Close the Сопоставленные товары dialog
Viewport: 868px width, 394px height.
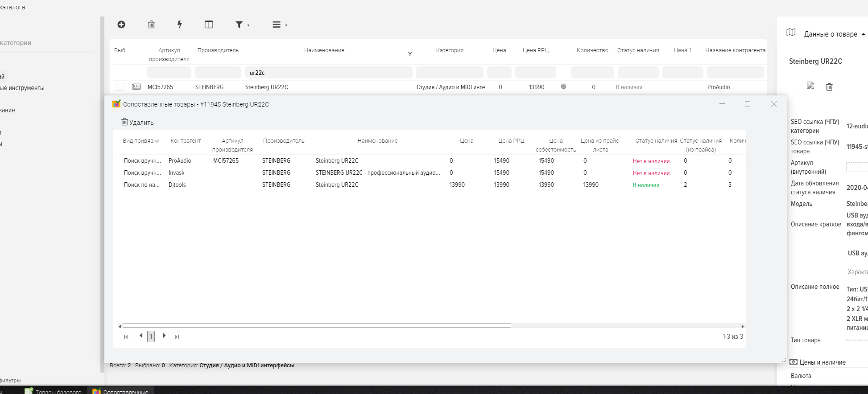774,104
